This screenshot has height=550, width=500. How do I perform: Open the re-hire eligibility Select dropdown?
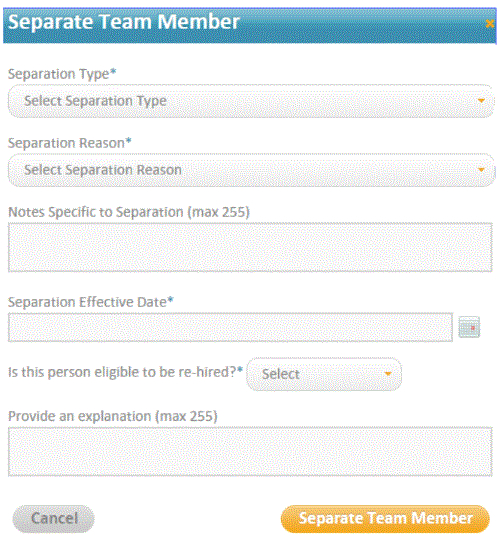(324, 374)
